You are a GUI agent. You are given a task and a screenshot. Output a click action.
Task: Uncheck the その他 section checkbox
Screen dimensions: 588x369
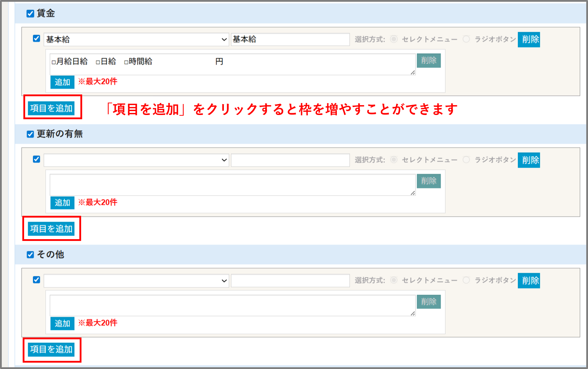tap(30, 255)
